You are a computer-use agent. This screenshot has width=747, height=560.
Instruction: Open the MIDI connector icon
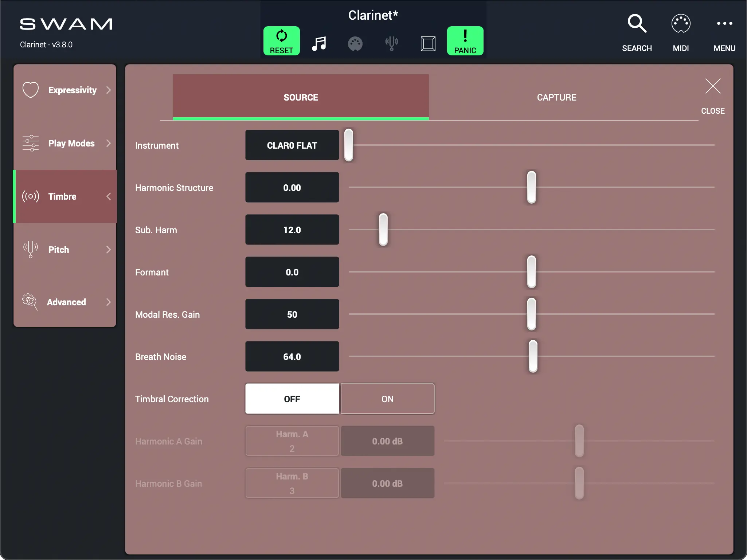click(x=680, y=24)
